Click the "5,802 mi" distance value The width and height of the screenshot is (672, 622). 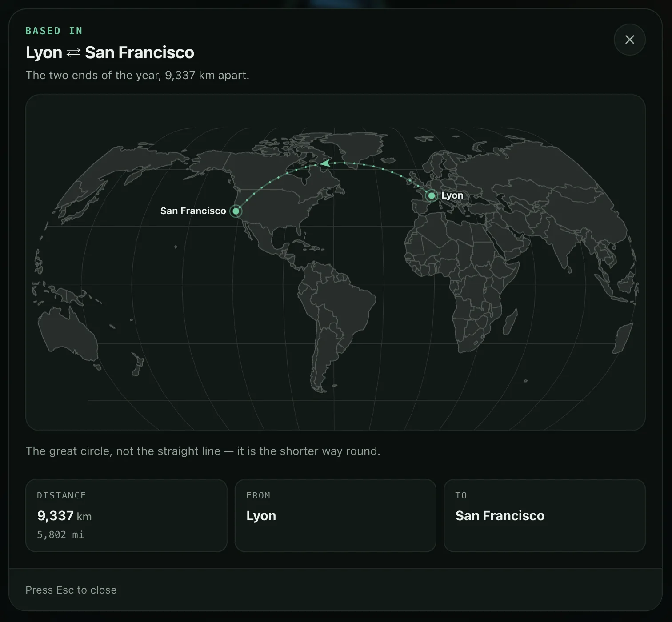point(60,534)
